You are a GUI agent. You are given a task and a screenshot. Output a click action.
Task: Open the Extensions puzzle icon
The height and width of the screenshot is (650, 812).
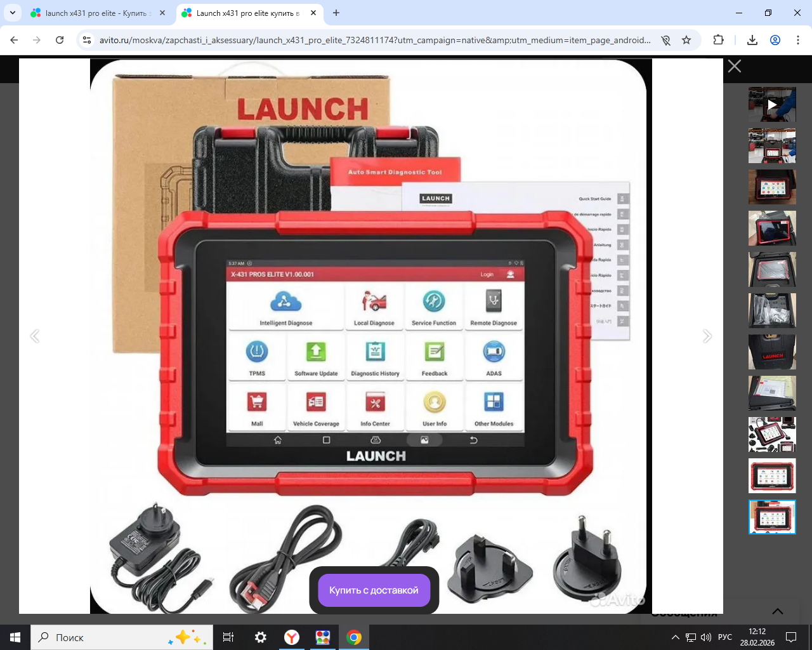point(718,40)
